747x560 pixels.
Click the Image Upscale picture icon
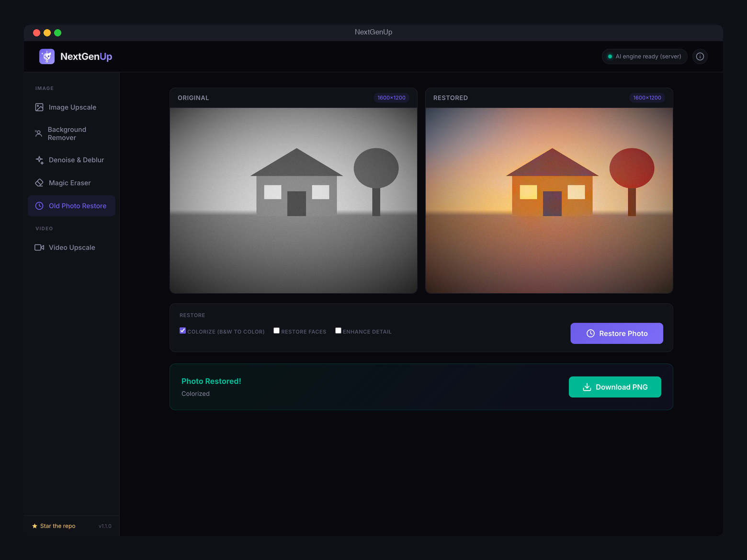39,107
